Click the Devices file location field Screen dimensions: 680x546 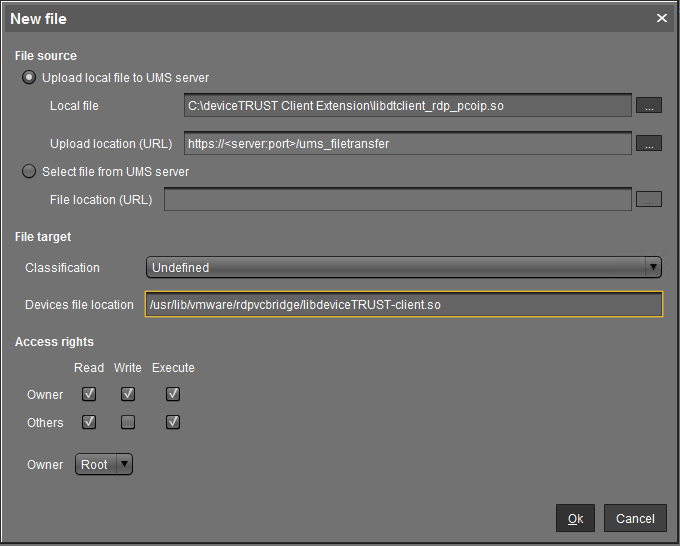[x=403, y=304]
